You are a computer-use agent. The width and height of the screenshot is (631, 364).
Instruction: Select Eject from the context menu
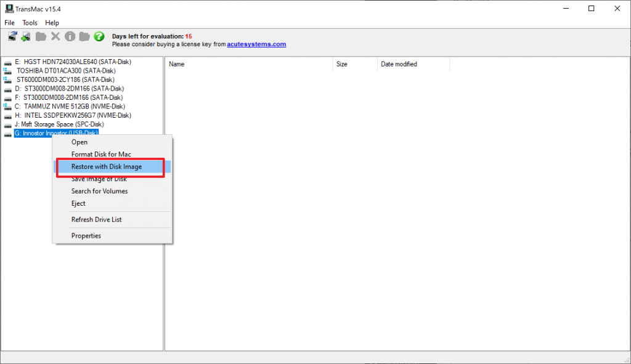(x=112, y=203)
